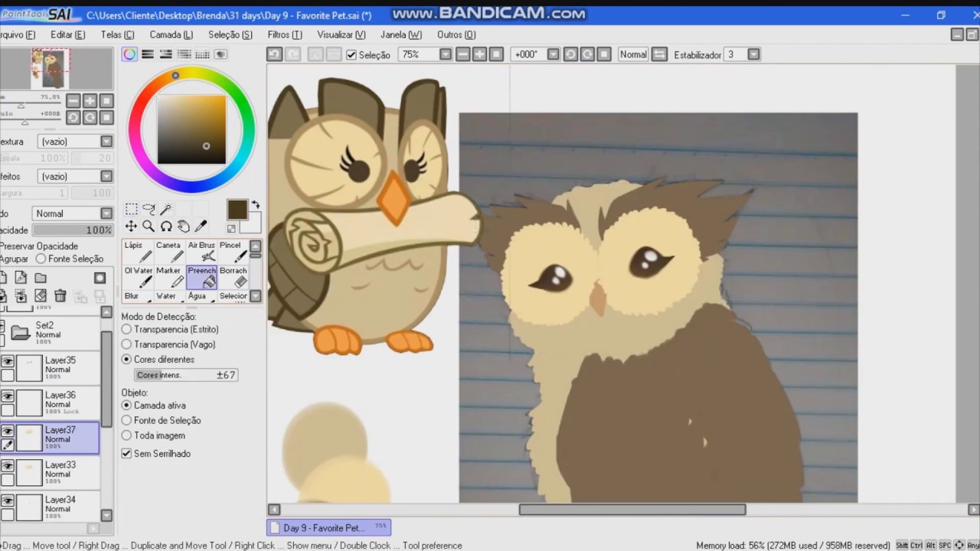The height and width of the screenshot is (551, 980).
Task: Uncheck the Sem Serrilhado checkbox
Action: [126, 454]
